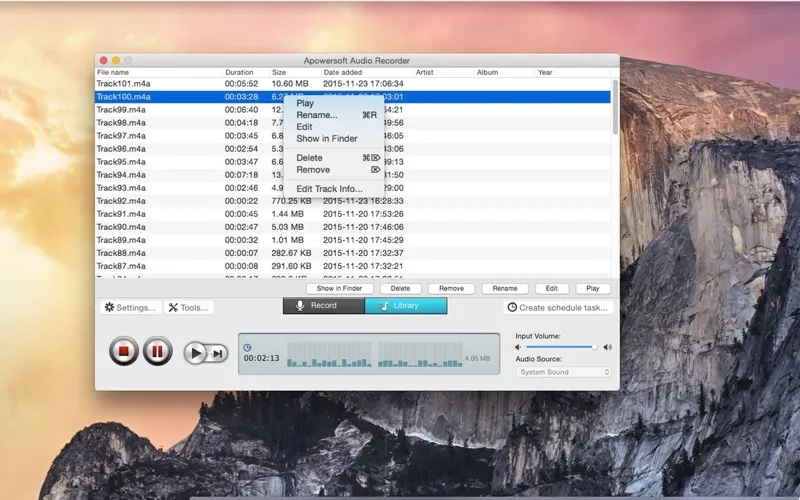Click the Rename button below the track list

(505, 288)
